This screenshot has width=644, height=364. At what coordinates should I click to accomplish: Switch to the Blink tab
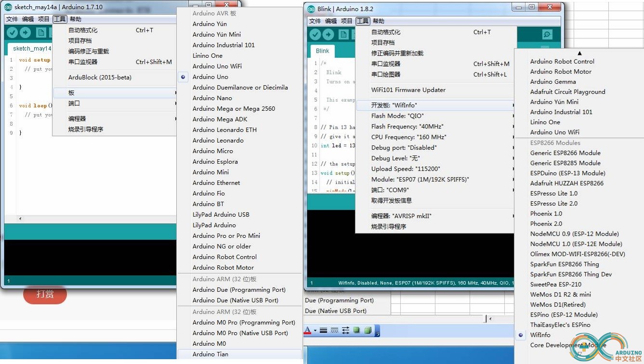[x=323, y=51]
